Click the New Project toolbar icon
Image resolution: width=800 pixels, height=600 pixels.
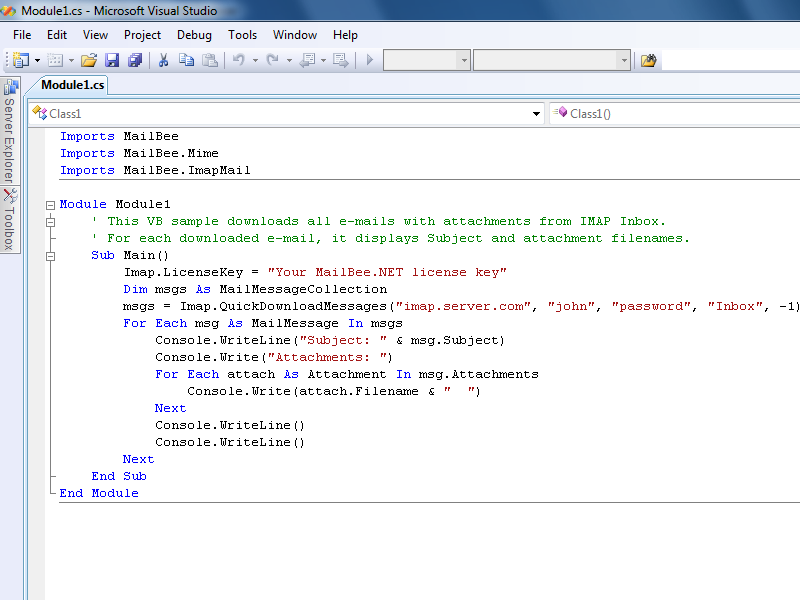pyautogui.click(x=21, y=60)
